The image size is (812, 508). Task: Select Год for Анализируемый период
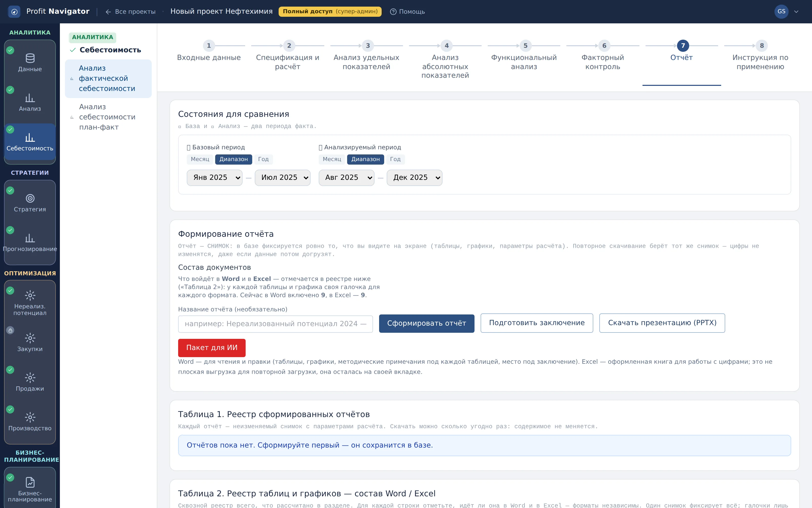click(395, 159)
